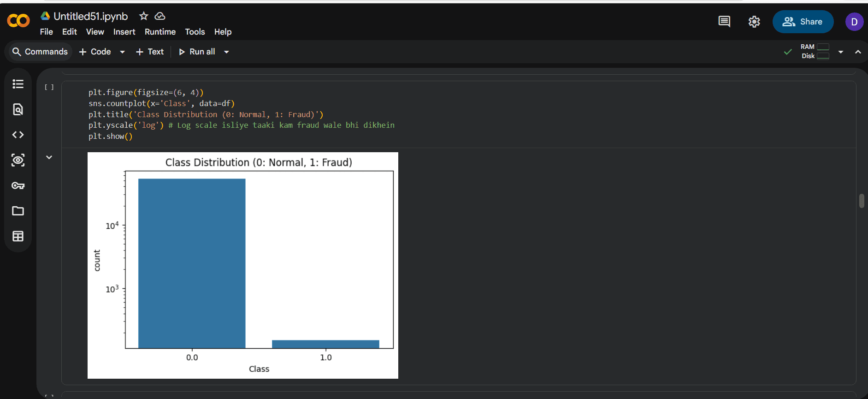Screen dimensions: 868x399
Task: Share the notebook
Action: (803, 22)
